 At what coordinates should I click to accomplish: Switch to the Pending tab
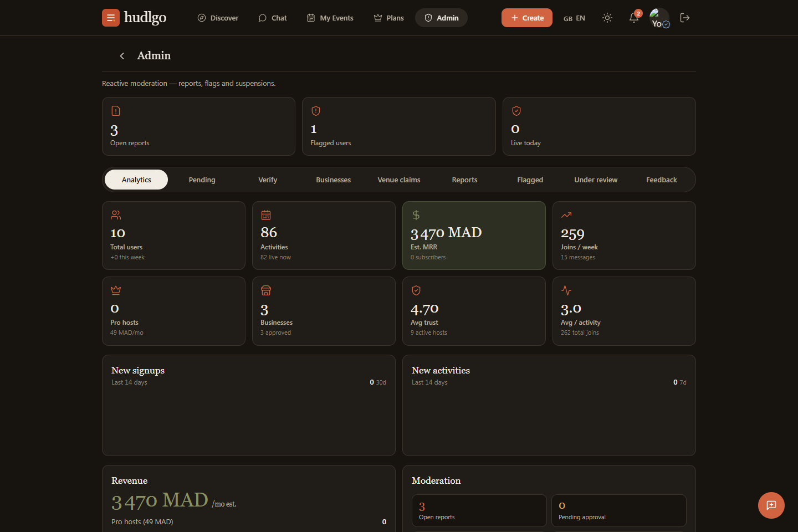tap(202, 180)
